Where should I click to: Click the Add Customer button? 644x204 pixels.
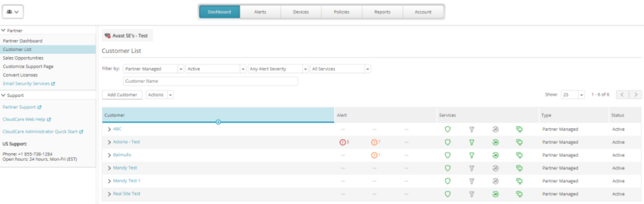[122, 95]
